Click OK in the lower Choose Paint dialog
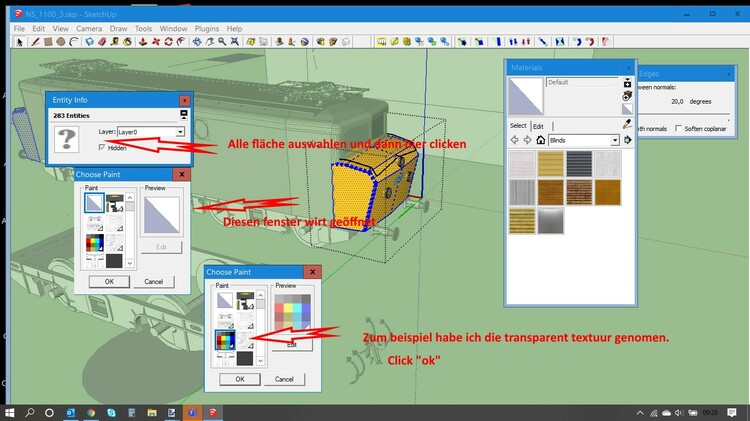The image size is (750, 421). coord(239,379)
